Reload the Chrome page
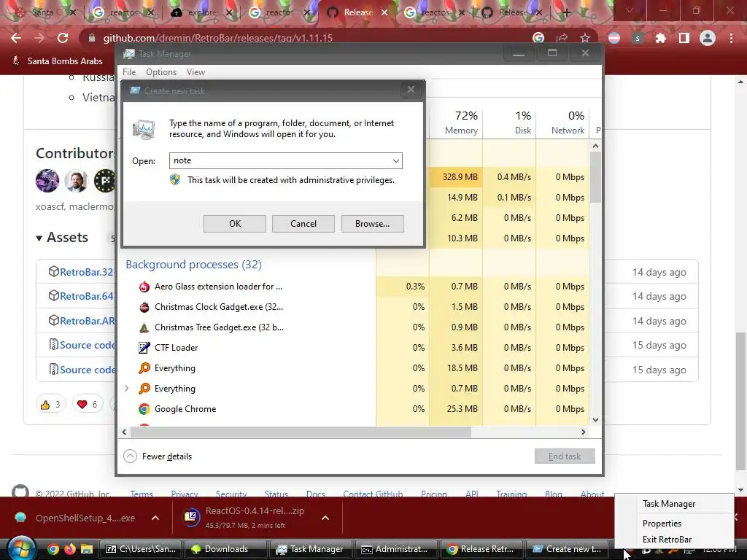747x560 pixels. pyautogui.click(x=63, y=38)
